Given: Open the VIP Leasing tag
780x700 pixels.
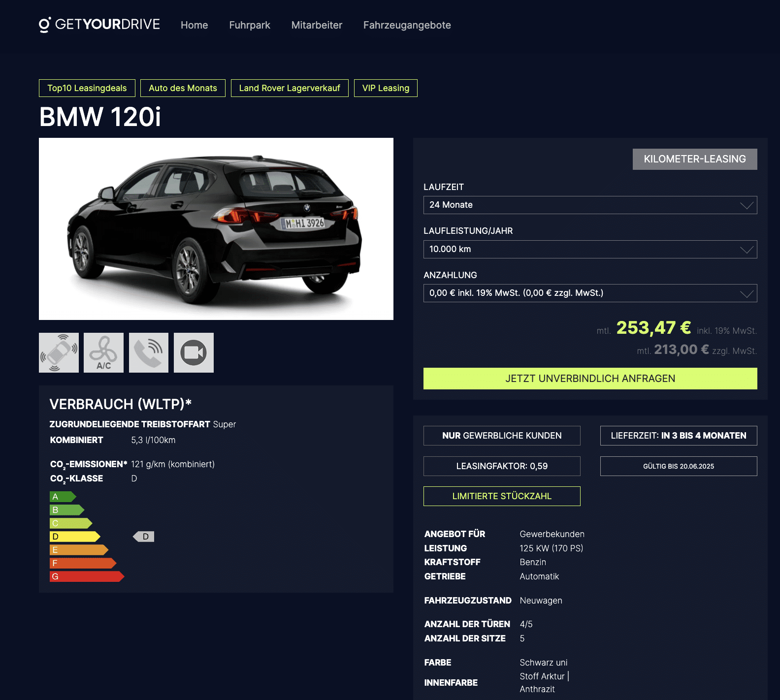Looking at the screenshot, I should click(386, 88).
